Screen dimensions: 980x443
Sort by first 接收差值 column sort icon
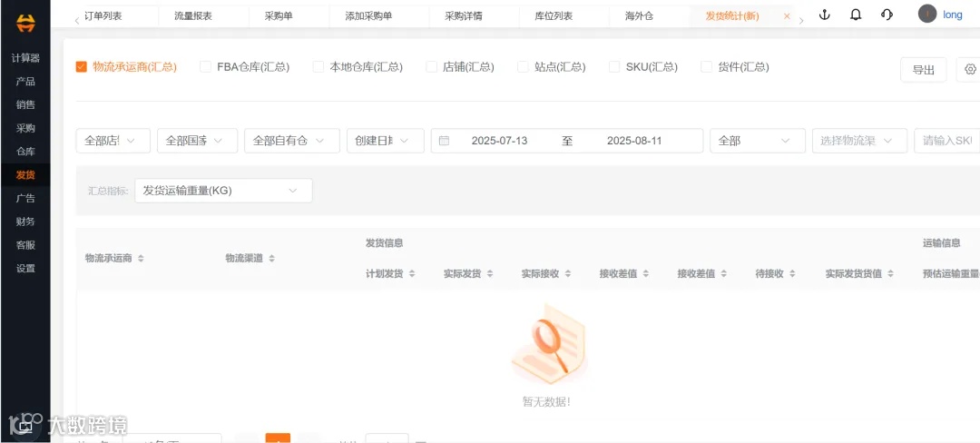pos(646,273)
